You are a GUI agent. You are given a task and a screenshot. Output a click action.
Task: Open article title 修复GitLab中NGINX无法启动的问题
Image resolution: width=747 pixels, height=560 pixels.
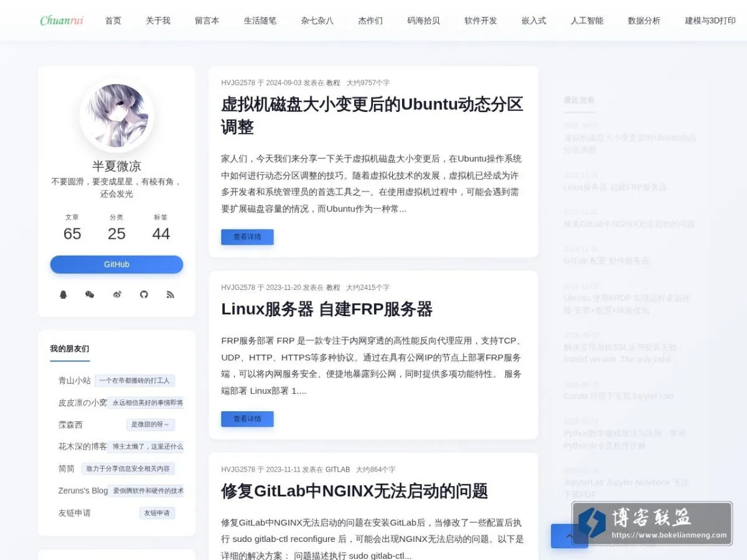(354, 491)
